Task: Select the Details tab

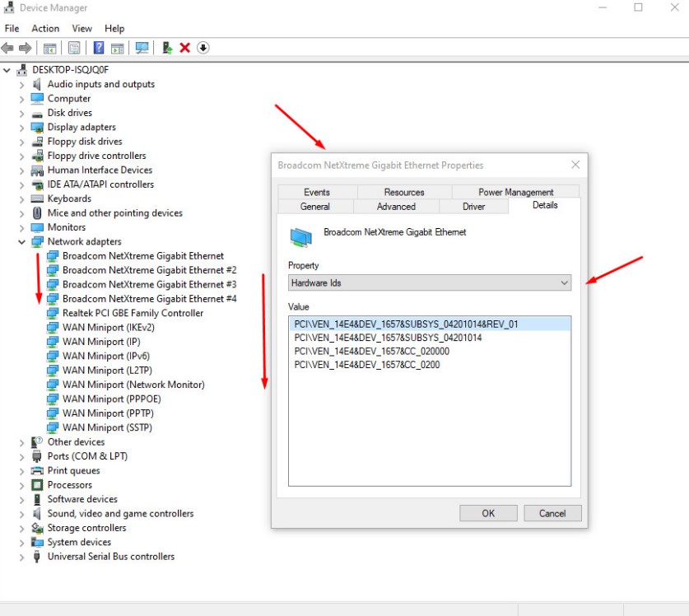Action: 545,205
